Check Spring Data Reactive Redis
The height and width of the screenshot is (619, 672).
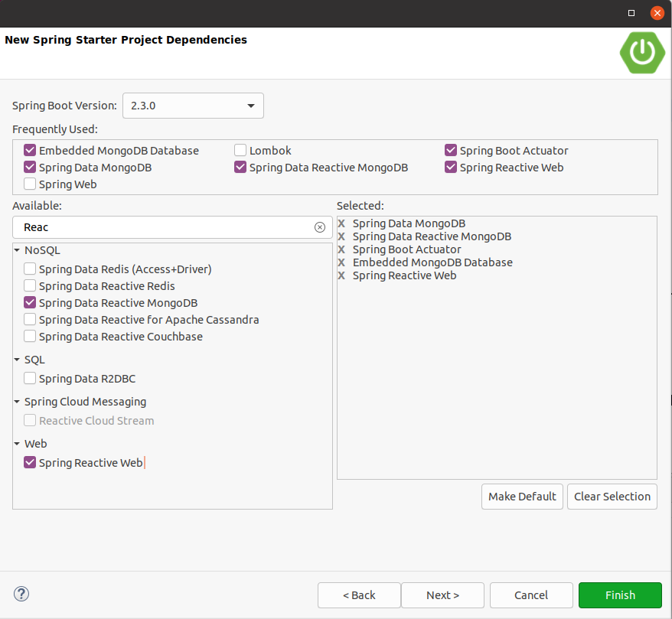coord(30,285)
